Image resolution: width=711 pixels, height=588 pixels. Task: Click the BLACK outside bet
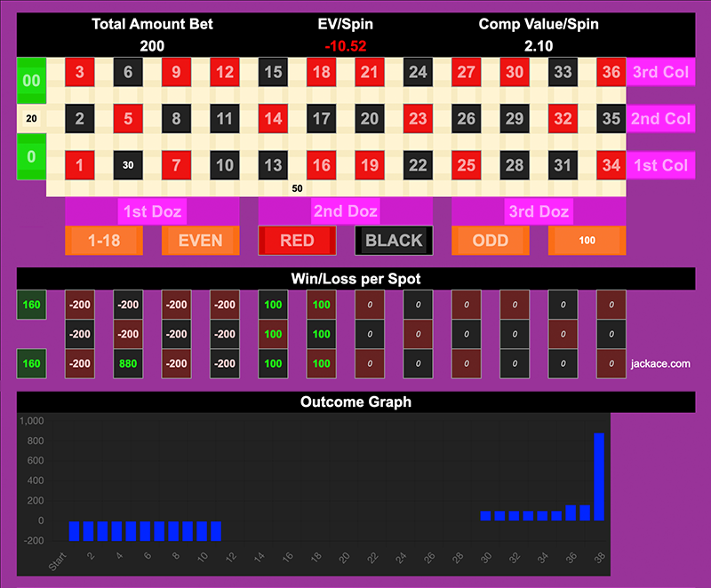coord(394,241)
